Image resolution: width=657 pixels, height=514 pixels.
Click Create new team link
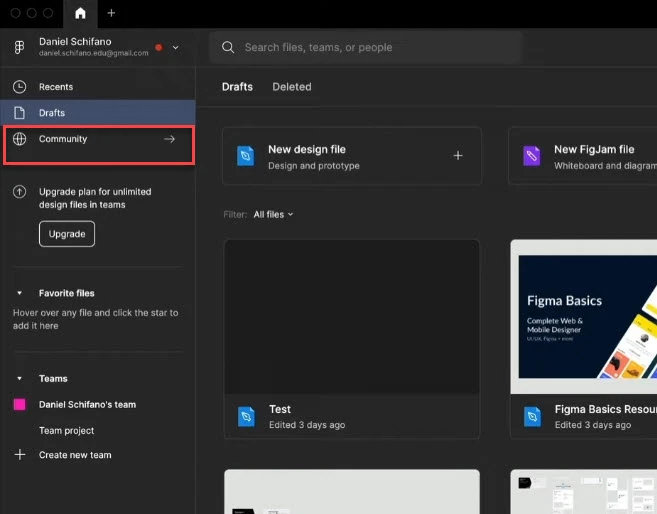(75, 455)
